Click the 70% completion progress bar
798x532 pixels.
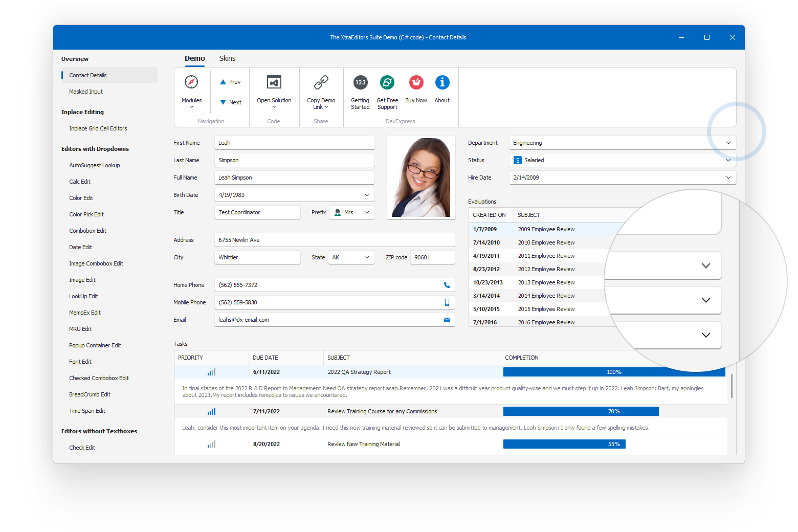[581, 411]
